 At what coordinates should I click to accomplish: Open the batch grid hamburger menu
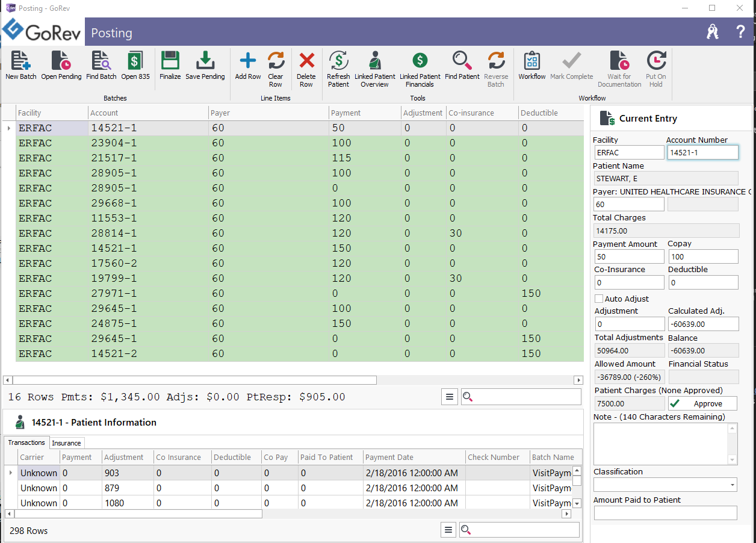(x=448, y=397)
